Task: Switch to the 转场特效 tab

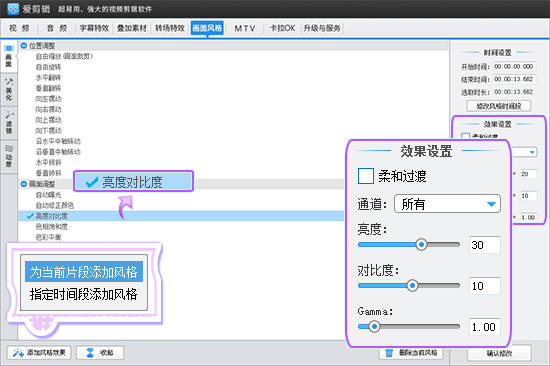Action: (170, 28)
